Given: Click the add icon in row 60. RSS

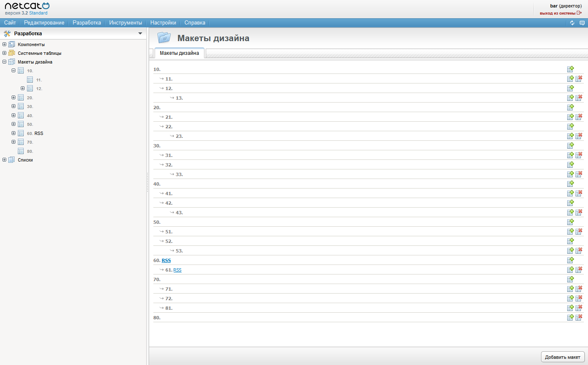Looking at the screenshot, I should click(571, 260).
